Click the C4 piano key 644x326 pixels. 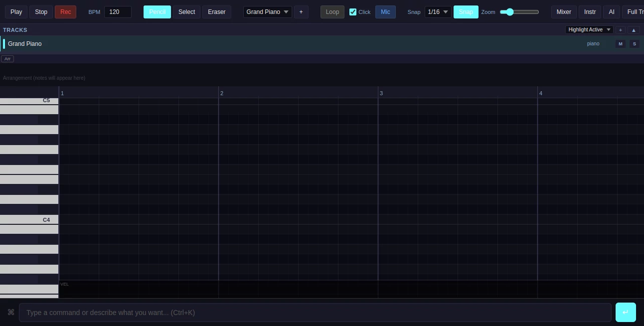point(29,219)
